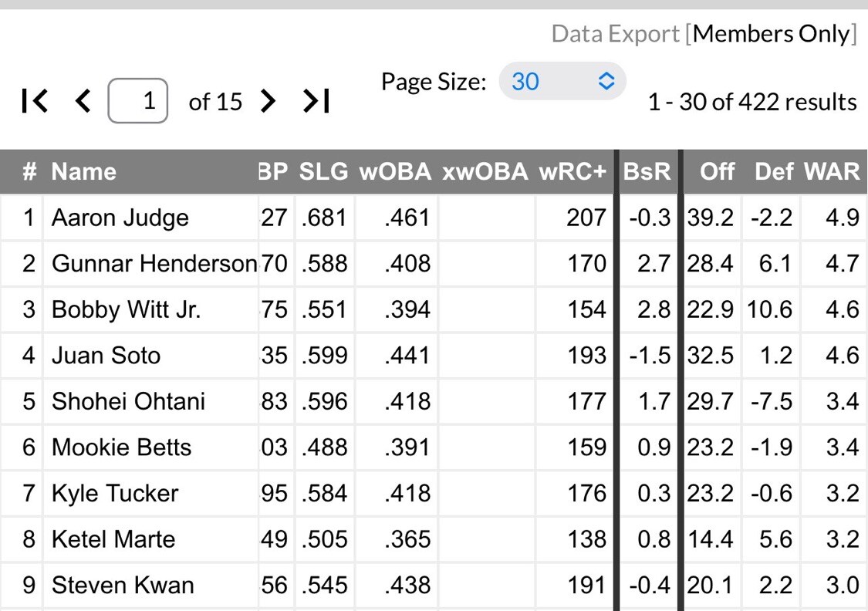Open Aaron Judge's player page
Viewport: 868px width, 611px height.
120,218
